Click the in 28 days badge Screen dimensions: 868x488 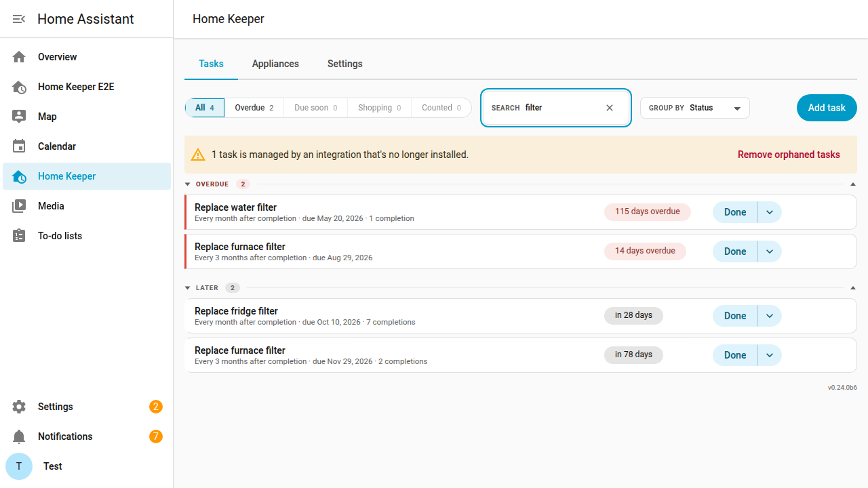pyautogui.click(x=633, y=316)
